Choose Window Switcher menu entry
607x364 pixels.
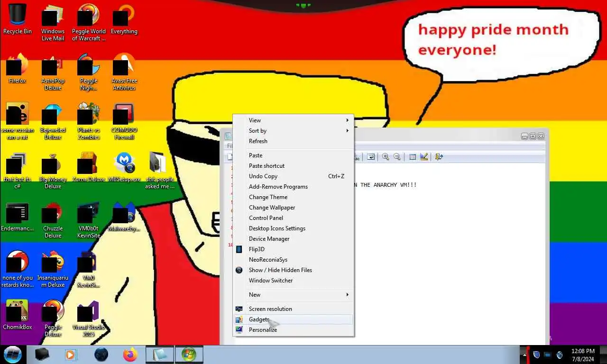pos(294,281)
